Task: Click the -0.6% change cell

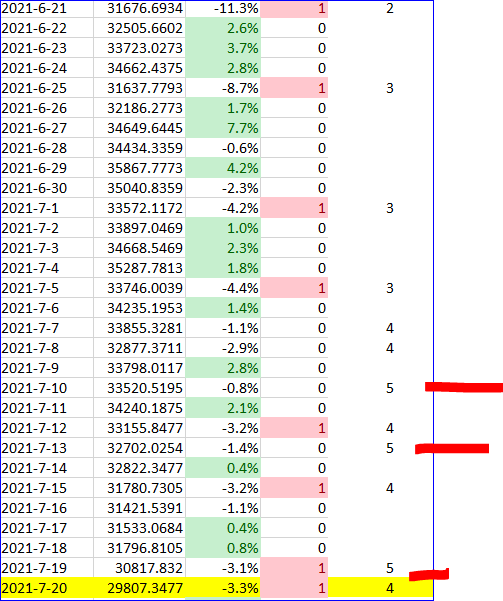Action: (x=223, y=148)
